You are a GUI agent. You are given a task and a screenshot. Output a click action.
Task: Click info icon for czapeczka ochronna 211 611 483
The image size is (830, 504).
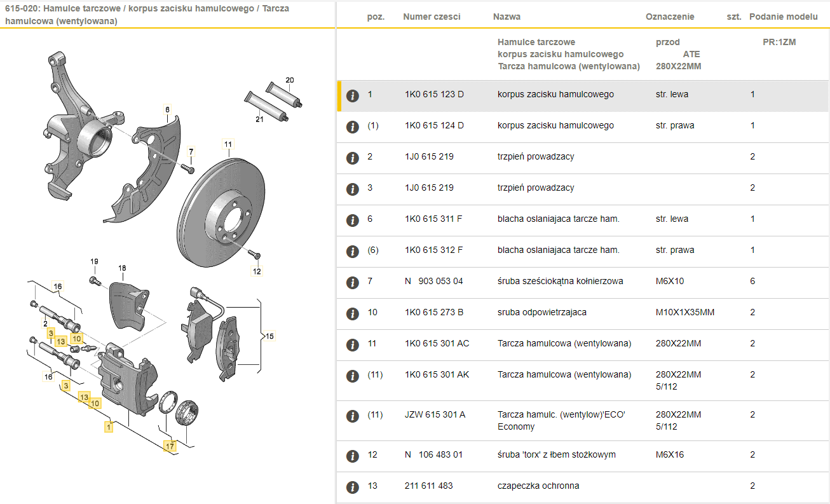[352, 487]
